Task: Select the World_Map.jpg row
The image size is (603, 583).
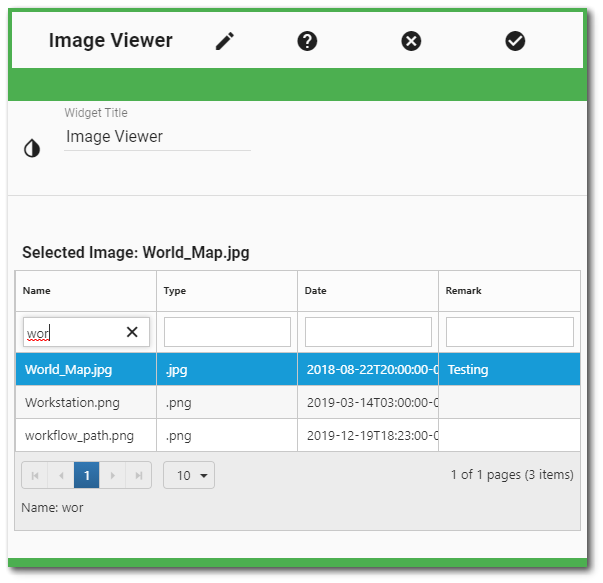Action: coord(298,370)
